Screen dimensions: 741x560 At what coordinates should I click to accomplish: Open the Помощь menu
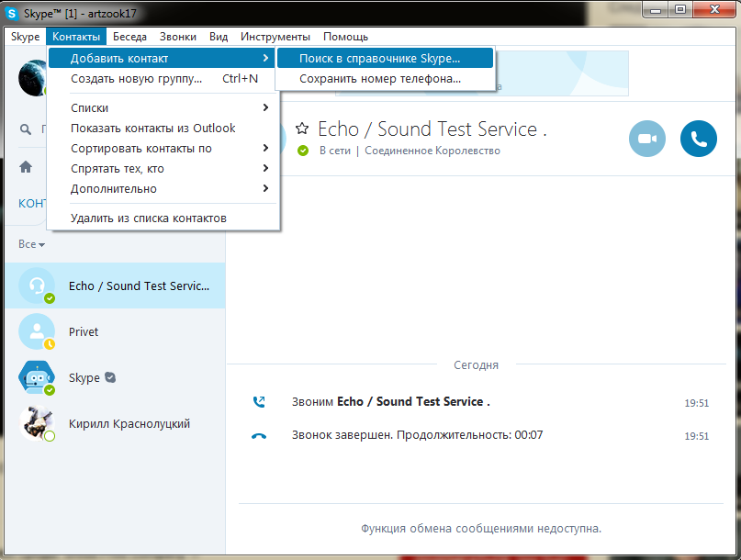[345, 37]
